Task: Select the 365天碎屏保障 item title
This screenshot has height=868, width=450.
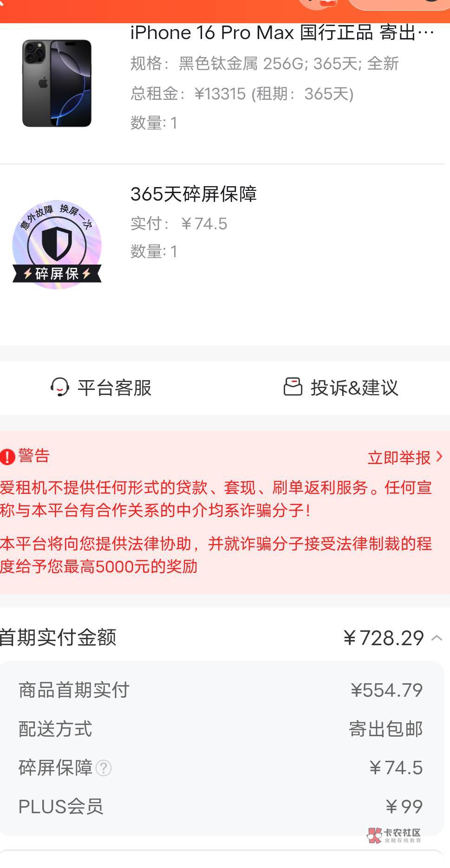Action: point(194,194)
